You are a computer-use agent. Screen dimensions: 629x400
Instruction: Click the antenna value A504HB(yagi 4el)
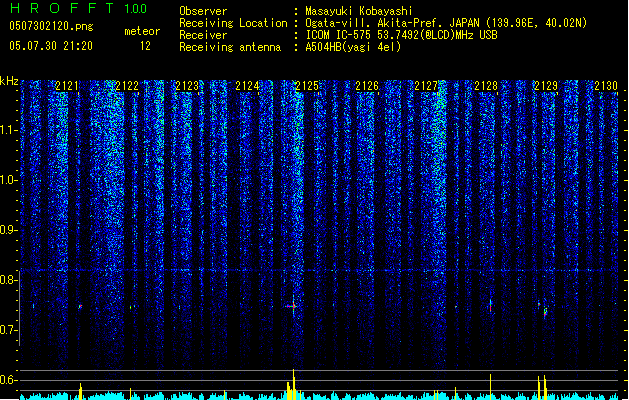point(353,47)
